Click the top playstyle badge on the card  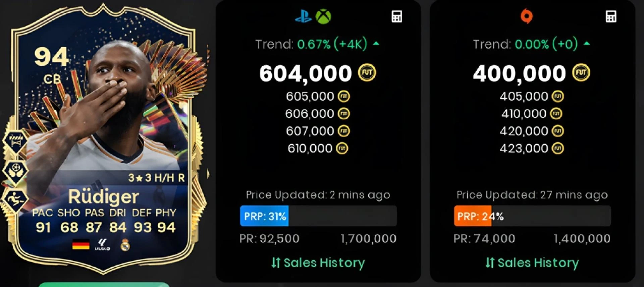point(15,141)
